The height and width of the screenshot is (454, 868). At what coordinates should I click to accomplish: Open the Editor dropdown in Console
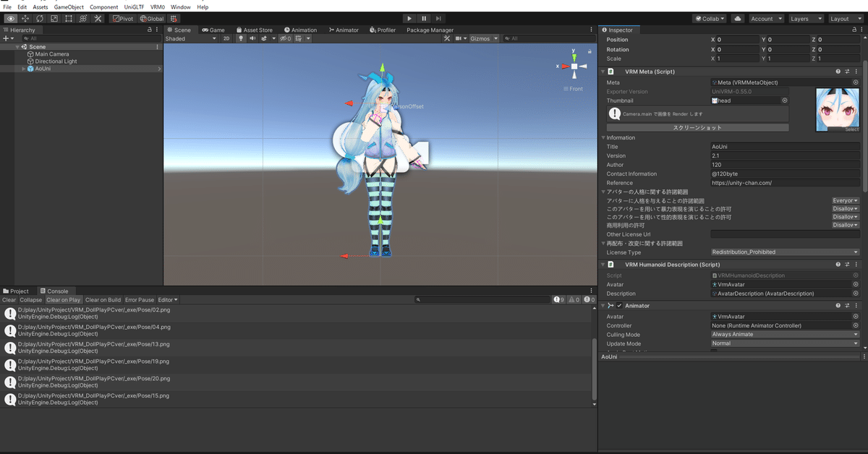168,300
